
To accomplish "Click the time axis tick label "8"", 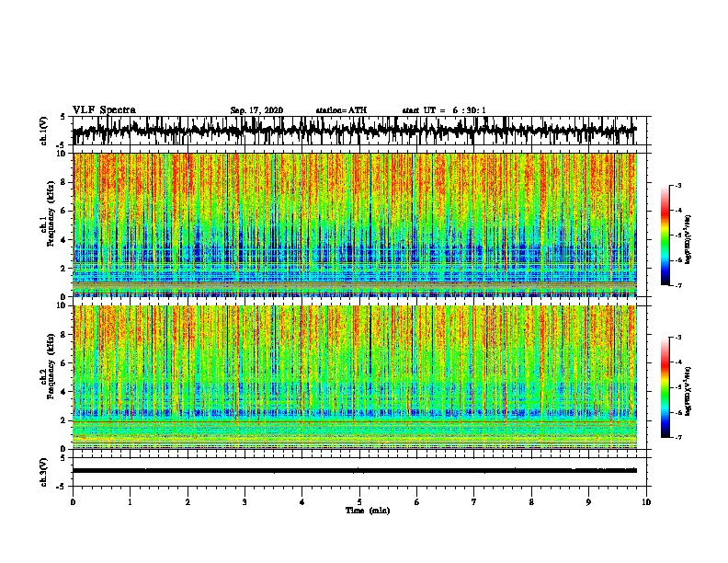I will (531, 502).
